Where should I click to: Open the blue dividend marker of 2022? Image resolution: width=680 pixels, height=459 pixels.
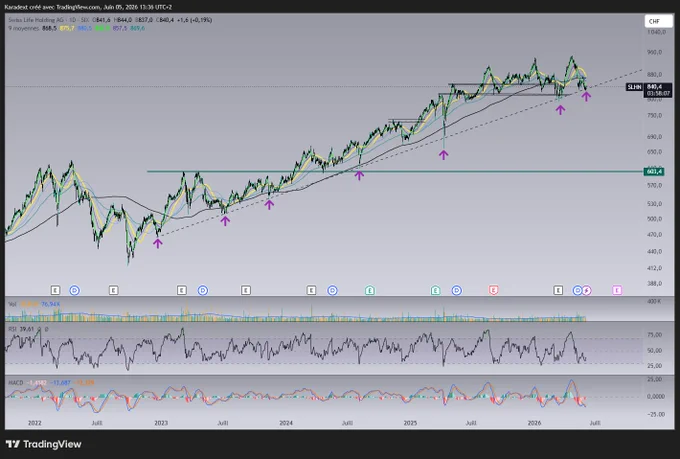point(75,290)
